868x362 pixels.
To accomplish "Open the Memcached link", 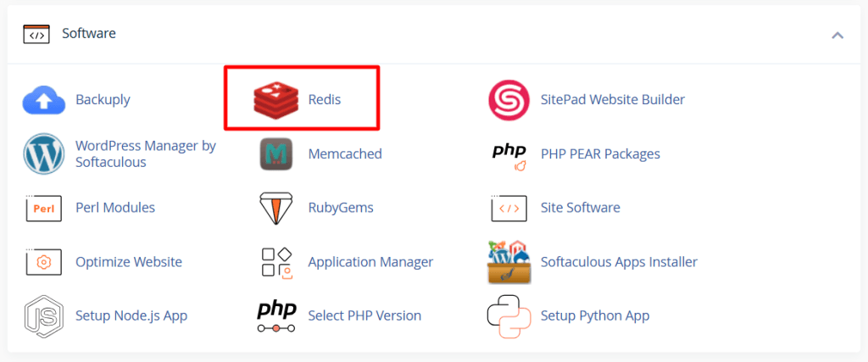I will [x=345, y=154].
